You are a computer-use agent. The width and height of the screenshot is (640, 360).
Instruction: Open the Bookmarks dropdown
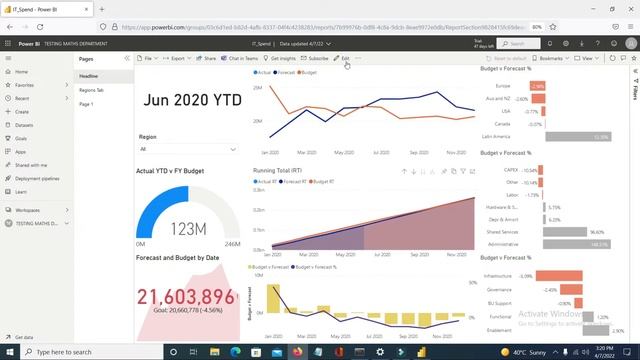coord(550,58)
